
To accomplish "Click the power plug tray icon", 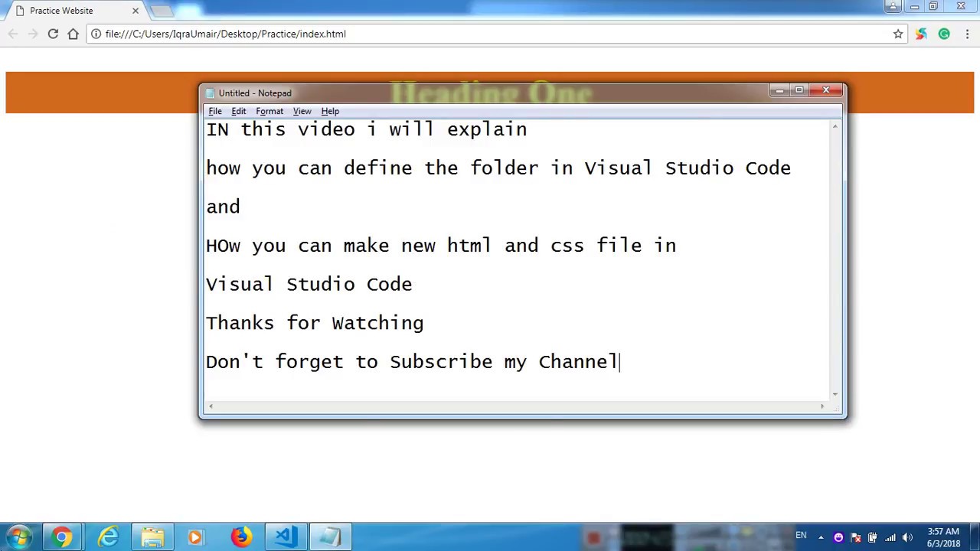I will pyautogui.click(x=873, y=538).
